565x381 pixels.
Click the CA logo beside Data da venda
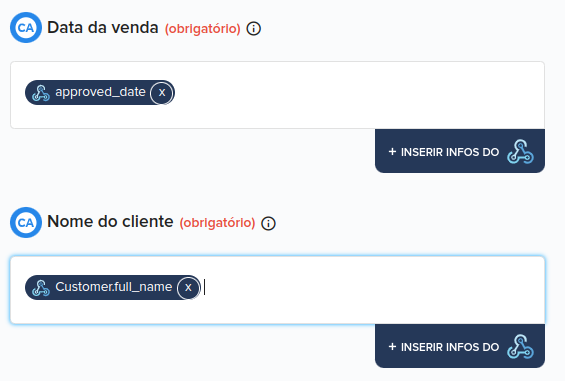coord(26,28)
